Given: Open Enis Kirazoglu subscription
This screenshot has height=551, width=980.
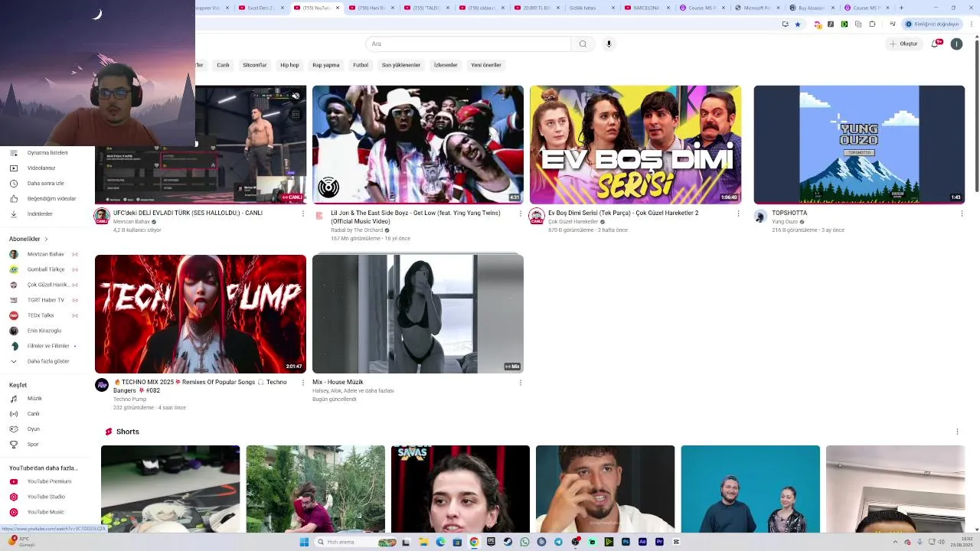Looking at the screenshot, I should coord(43,331).
